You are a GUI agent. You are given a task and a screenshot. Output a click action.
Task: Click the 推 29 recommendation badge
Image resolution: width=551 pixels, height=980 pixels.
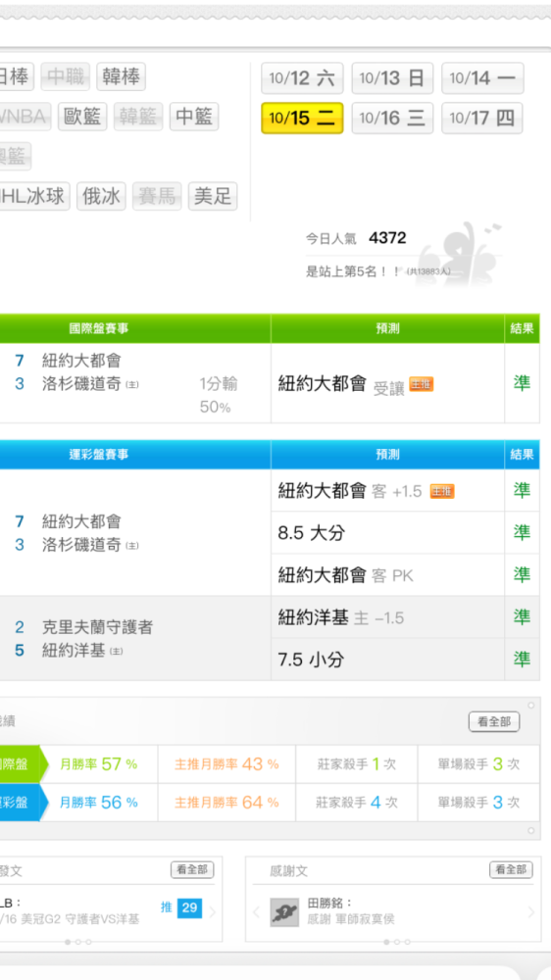pos(181,908)
